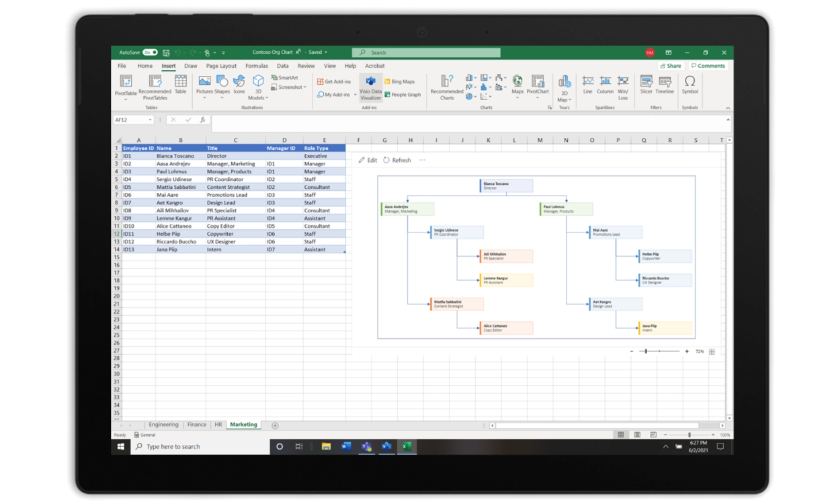
Task: Click the Share button
Action: [670, 66]
